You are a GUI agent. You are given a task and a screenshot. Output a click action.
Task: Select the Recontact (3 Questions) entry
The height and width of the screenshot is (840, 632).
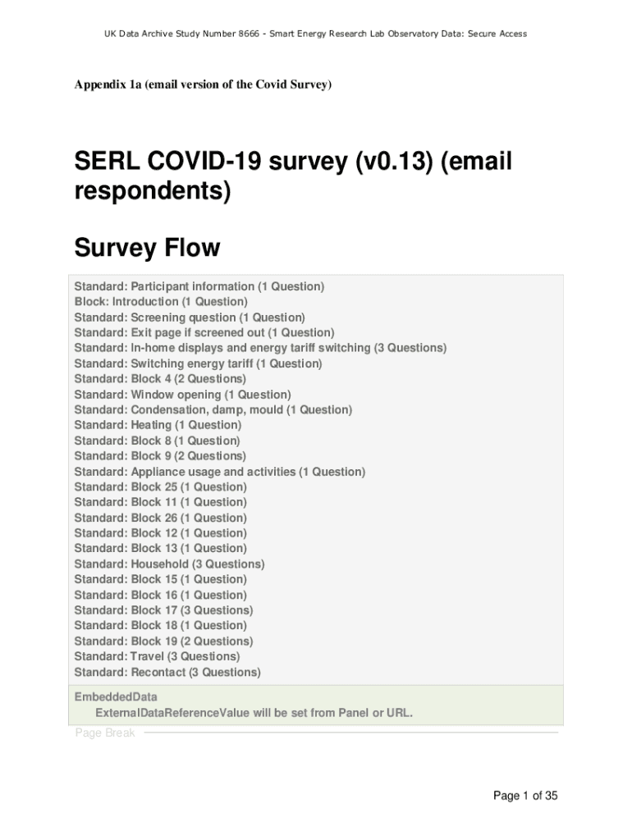pos(167,672)
